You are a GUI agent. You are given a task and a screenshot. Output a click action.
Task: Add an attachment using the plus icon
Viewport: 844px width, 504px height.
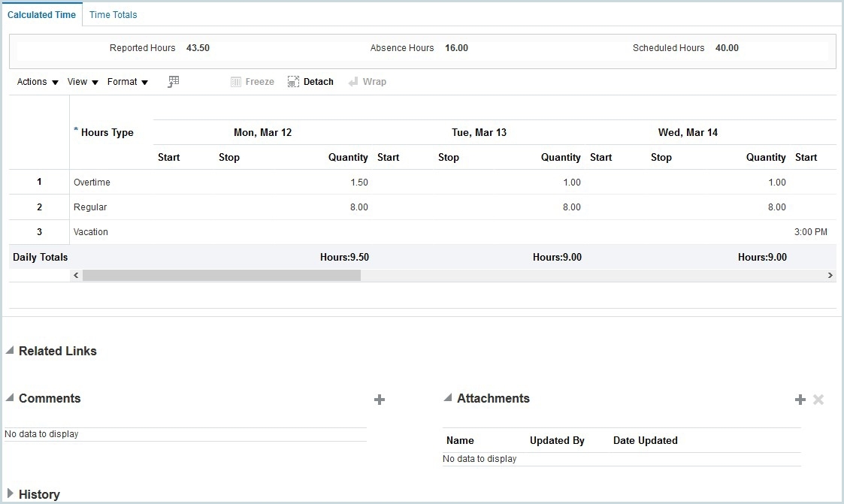[x=800, y=399]
